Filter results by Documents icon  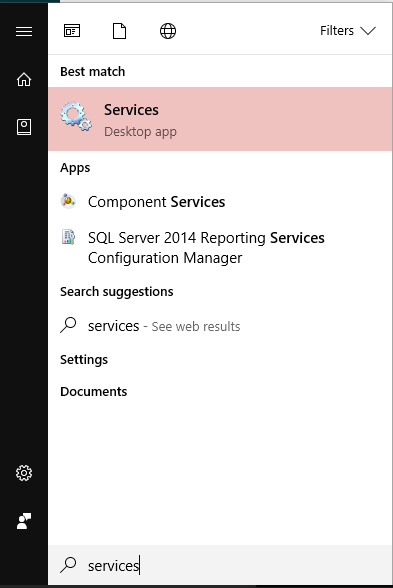tap(120, 31)
